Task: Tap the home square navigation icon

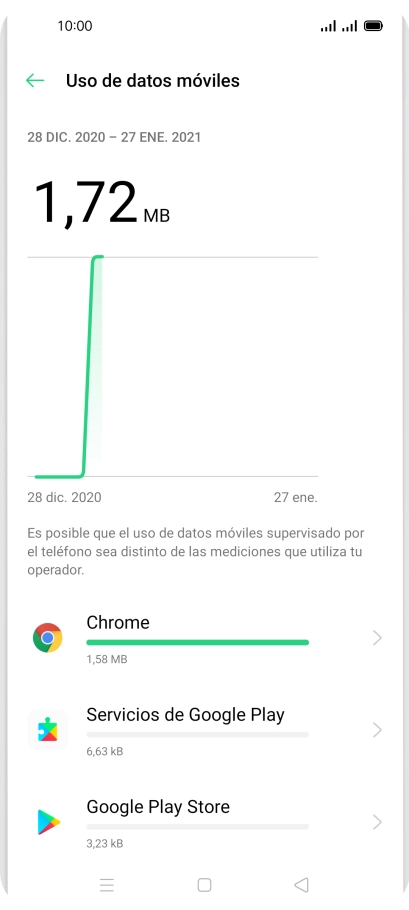Action: pos(204,884)
